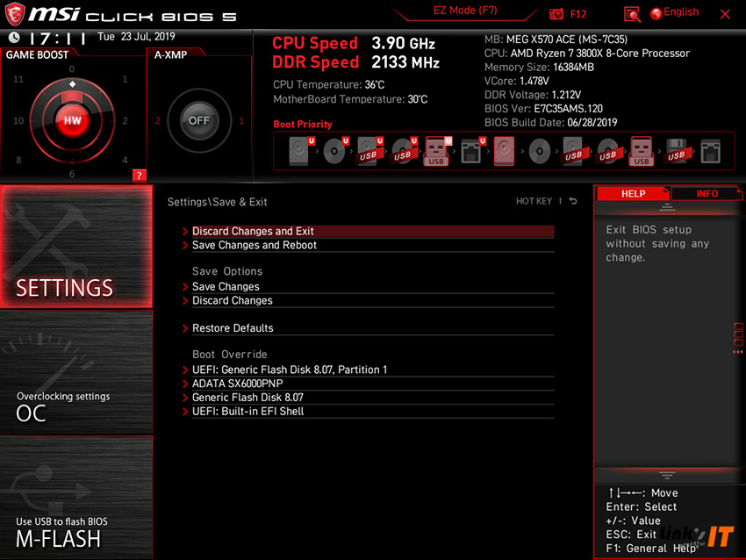
Task: Click the top grip handle of help panel
Action: (x=666, y=207)
